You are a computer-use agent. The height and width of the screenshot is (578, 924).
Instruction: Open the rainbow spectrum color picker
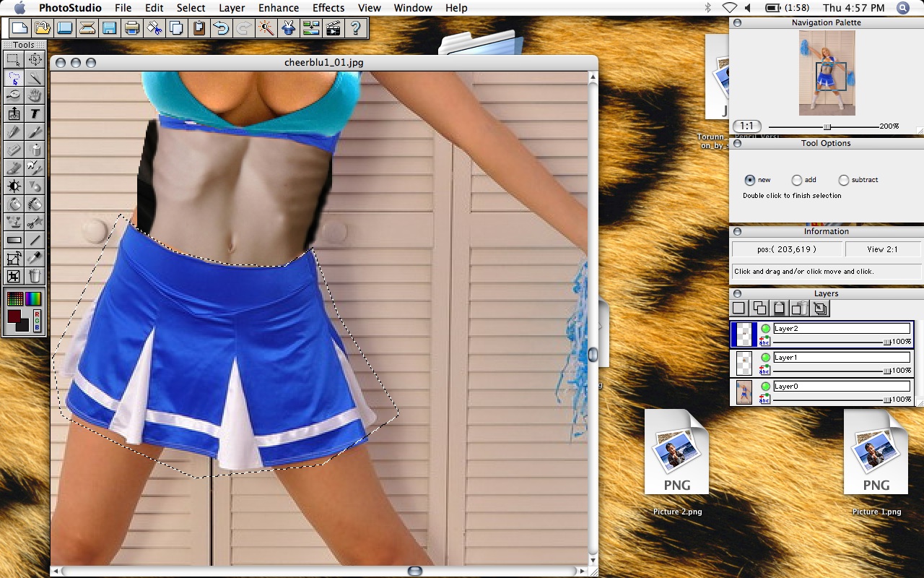(x=34, y=298)
